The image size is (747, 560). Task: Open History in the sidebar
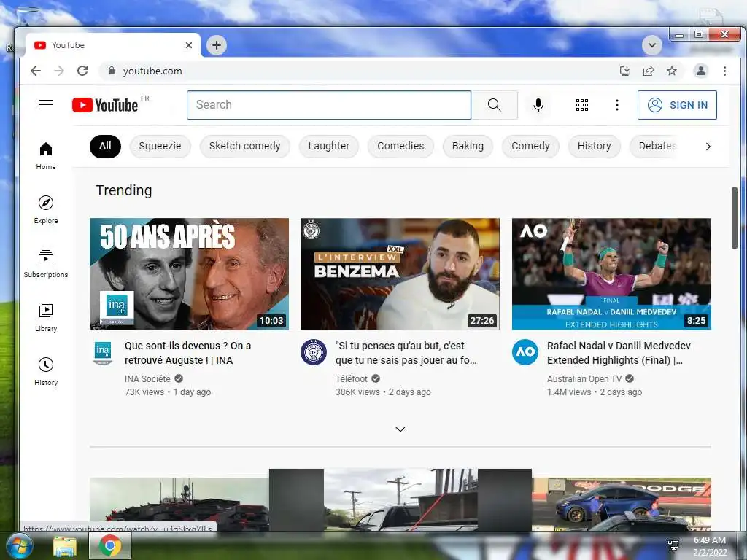(46, 371)
